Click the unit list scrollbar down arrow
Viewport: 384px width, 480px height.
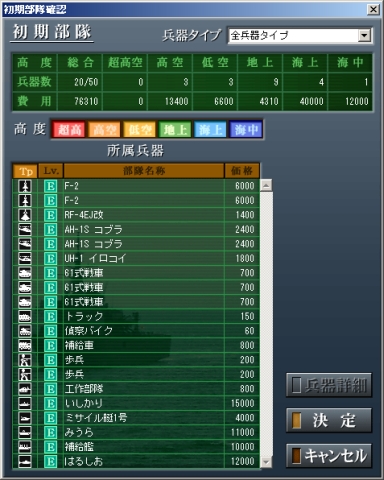266,462
